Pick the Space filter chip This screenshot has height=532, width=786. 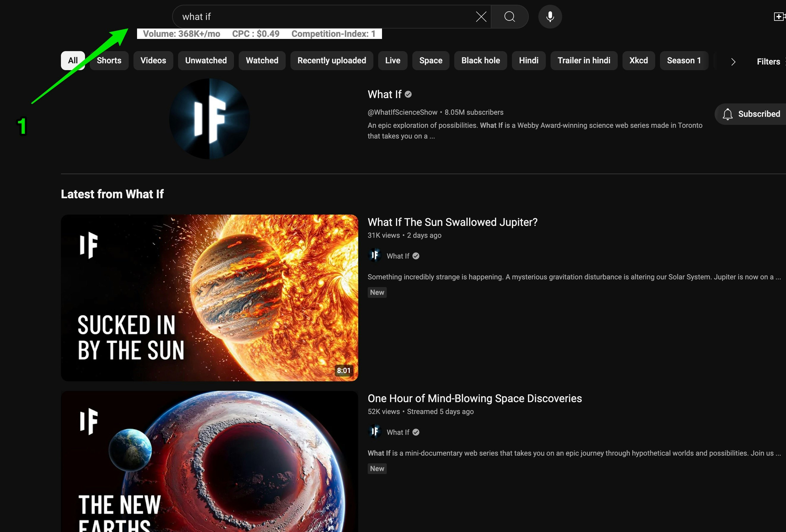431,61
